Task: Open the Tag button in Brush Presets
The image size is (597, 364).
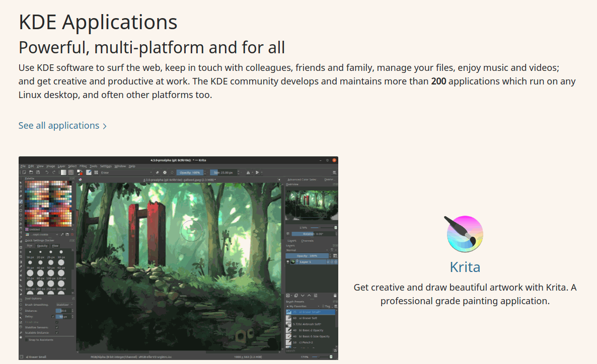Action: [x=326, y=306]
